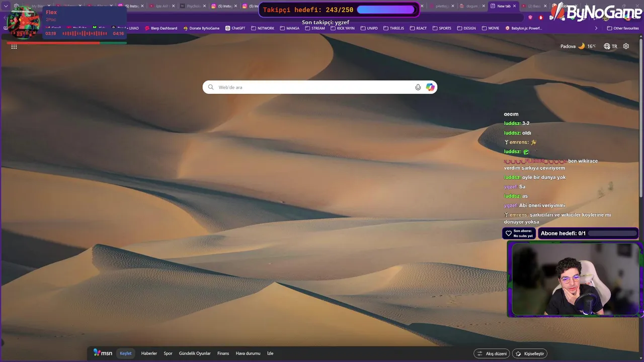Open the Hava durumu section
644x362 pixels.
click(x=248, y=353)
